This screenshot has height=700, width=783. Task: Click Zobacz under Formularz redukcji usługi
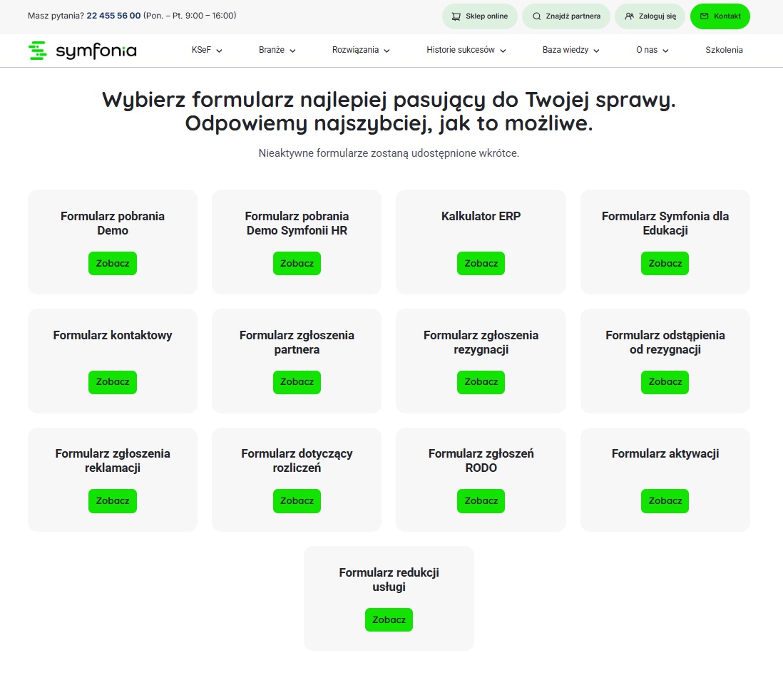pyautogui.click(x=389, y=619)
